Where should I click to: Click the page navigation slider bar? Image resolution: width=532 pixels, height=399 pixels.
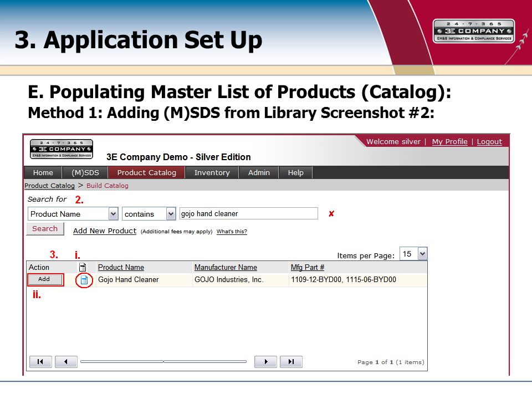163,362
